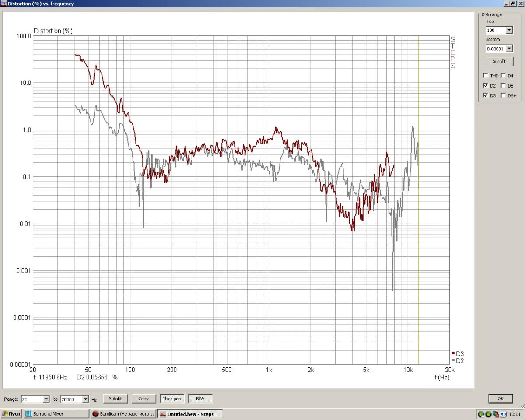
Task: Click the Windows Start button logo
Action: [x=5, y=414]
